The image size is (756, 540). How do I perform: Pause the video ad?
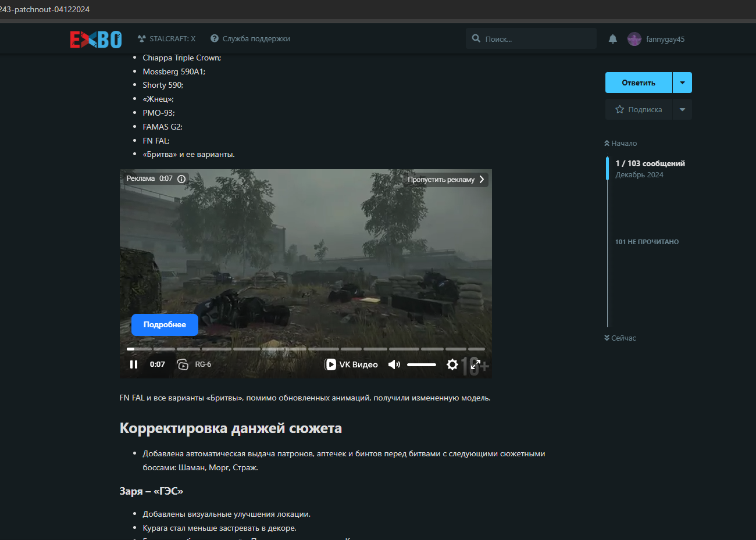pyautogui.click(x=134, y=364)
